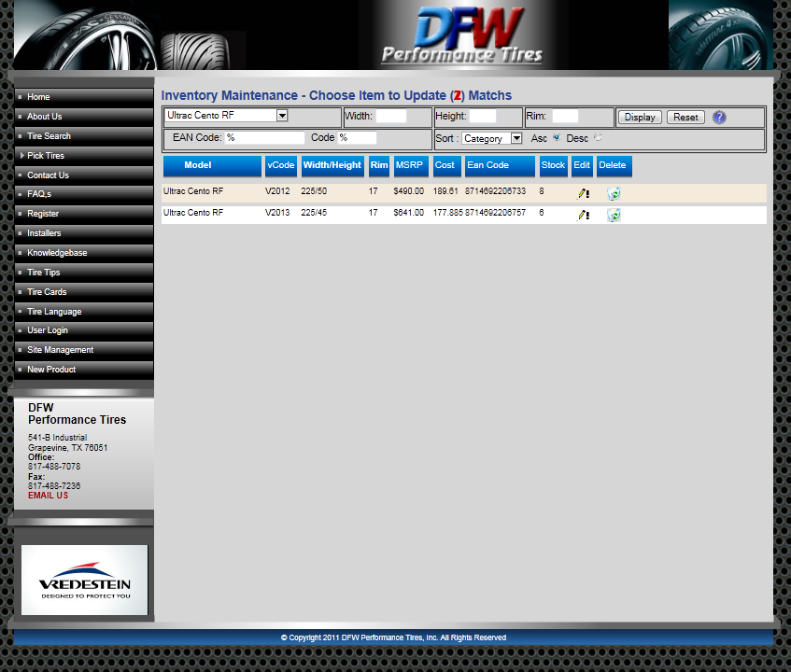
Task: Click the EAN code 8714692206757
Action: coord(495,213)
